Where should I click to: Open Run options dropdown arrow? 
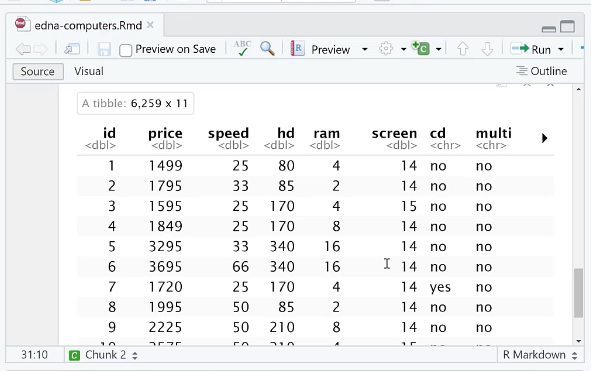click(560, 49)
